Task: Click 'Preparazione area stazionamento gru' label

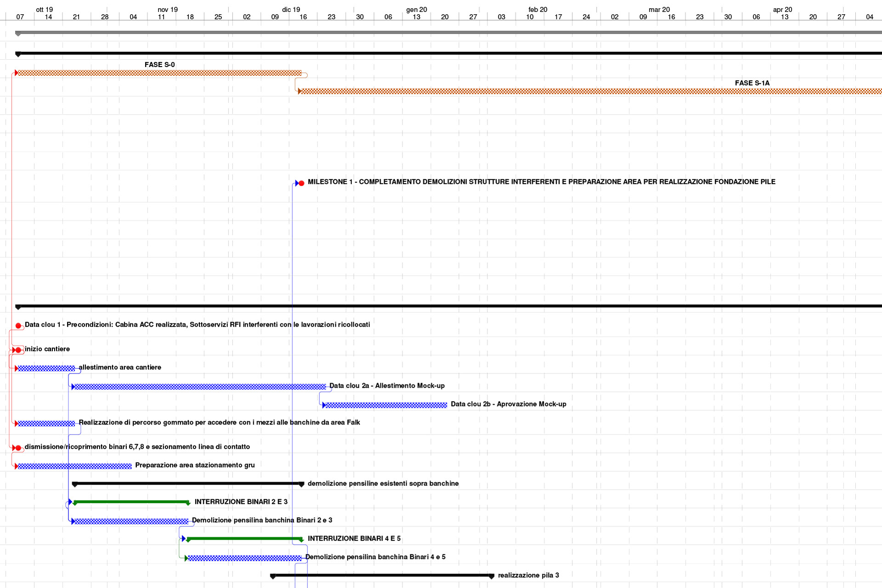Action: point(195,465)
